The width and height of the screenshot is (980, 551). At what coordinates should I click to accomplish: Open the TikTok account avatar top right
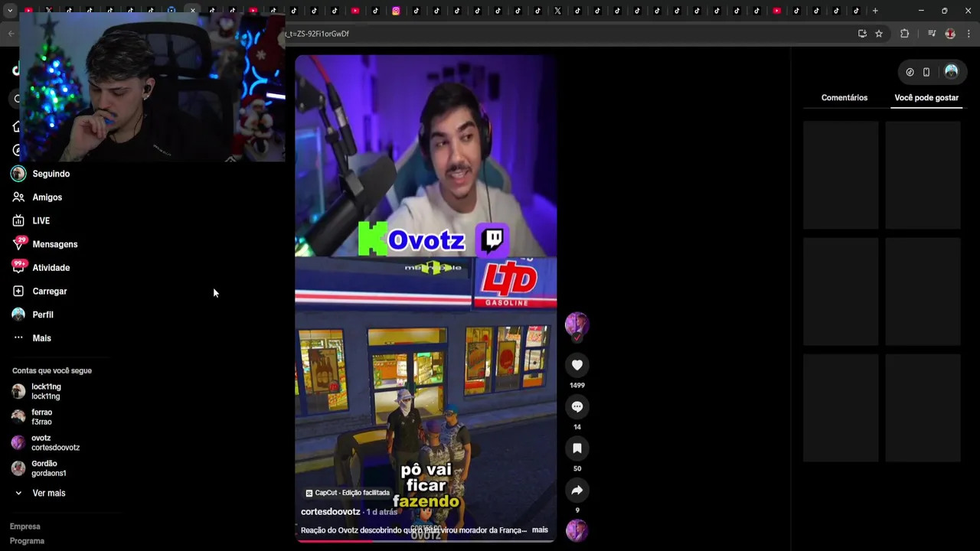coord(951,71)
